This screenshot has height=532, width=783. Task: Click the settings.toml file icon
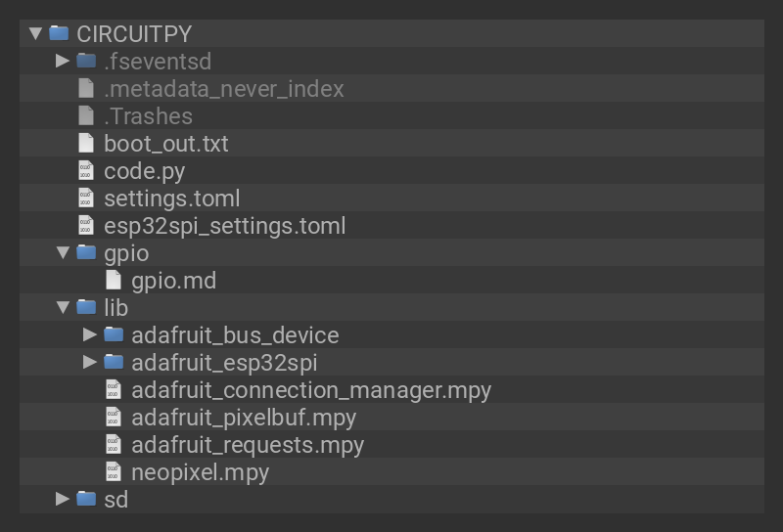click(x=86, y=199)
